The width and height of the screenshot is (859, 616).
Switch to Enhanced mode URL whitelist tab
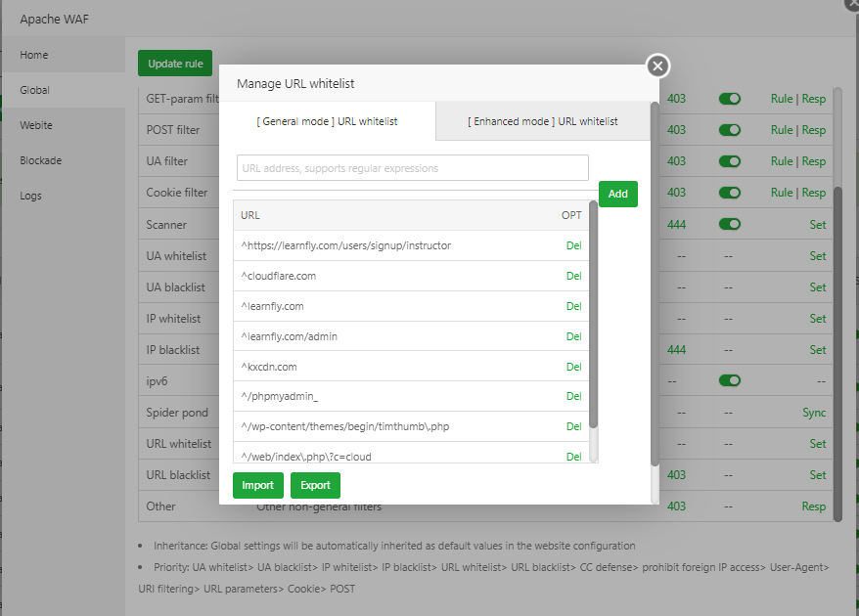542,122
